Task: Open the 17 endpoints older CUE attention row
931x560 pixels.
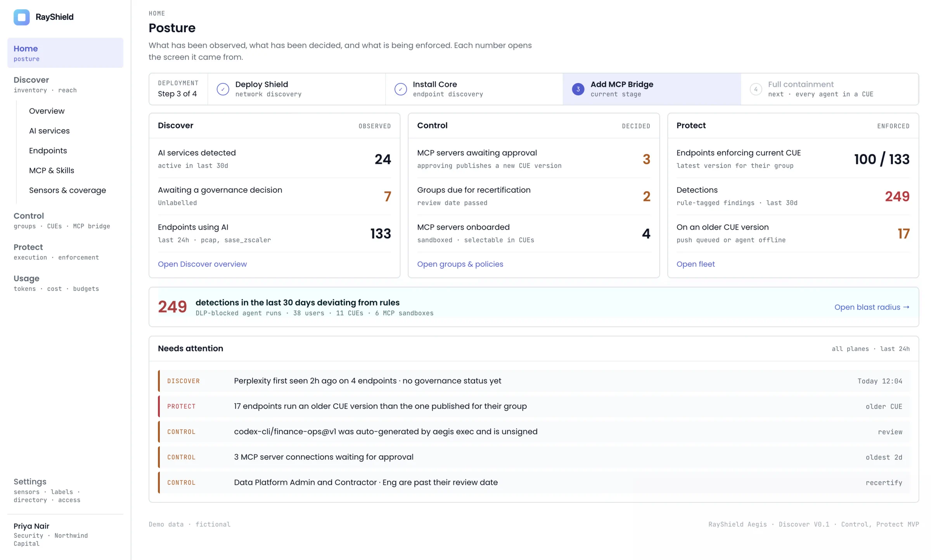Action: pyautogui.click(x=534, y=406)
